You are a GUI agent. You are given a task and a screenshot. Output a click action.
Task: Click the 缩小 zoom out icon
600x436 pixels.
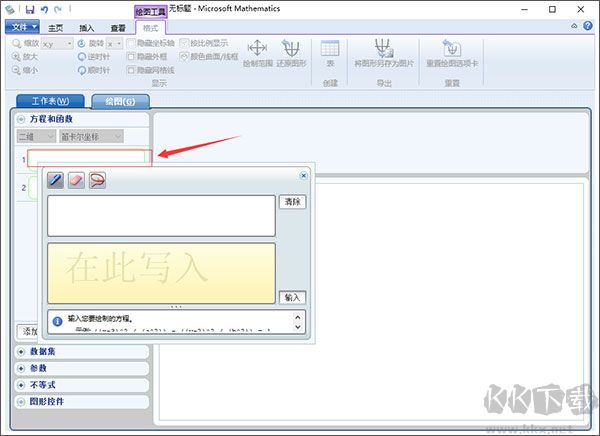click(16, 70)
